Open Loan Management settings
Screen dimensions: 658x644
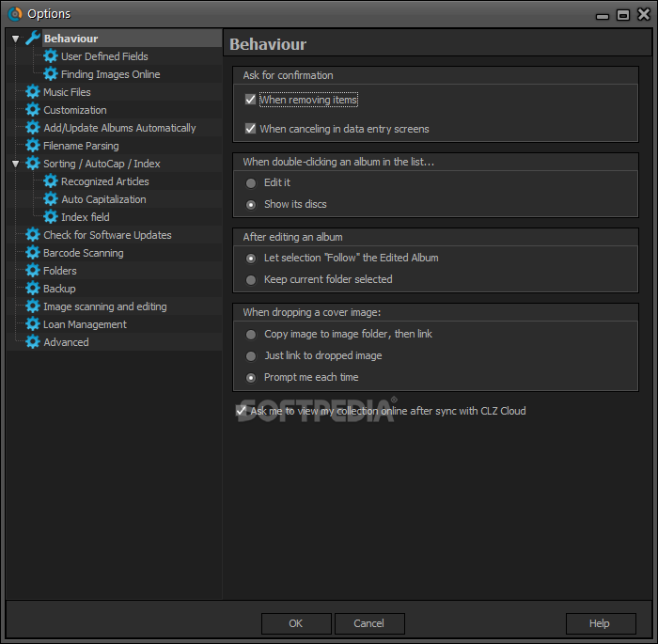(x=85, y=324)
